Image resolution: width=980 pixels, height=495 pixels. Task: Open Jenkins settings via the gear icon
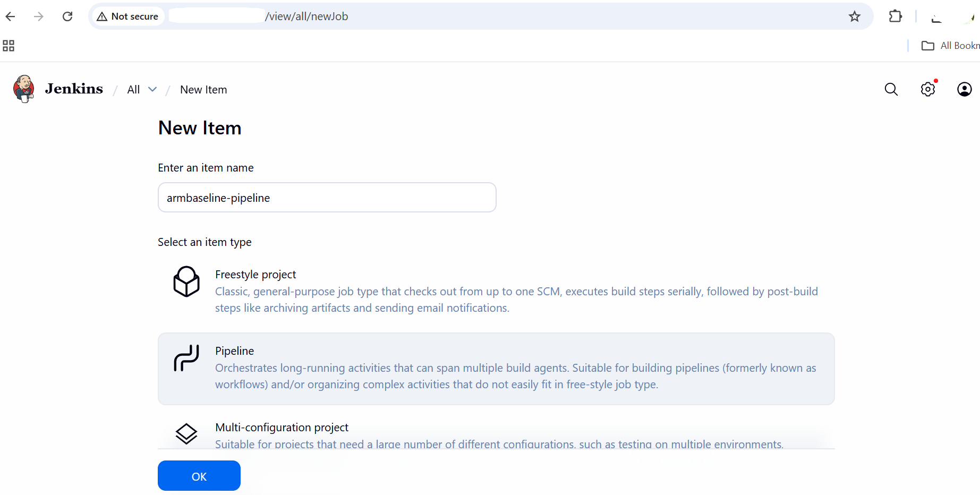[928, 89]
